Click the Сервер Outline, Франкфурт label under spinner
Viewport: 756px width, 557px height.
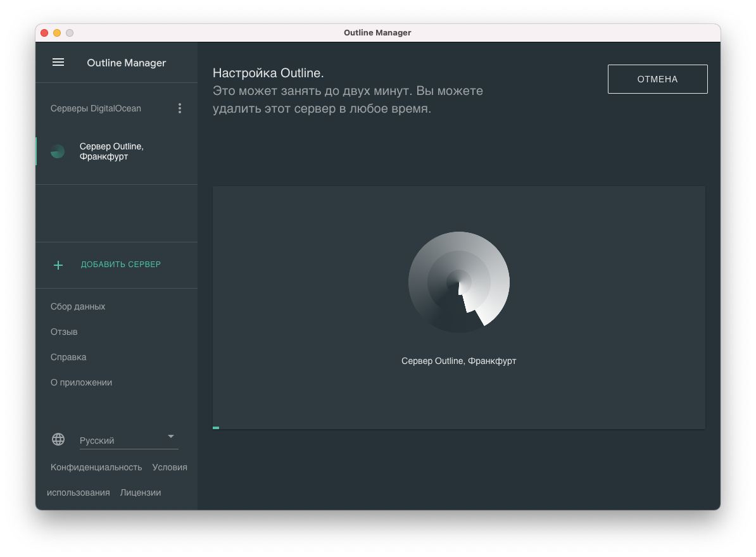[459, 361]
